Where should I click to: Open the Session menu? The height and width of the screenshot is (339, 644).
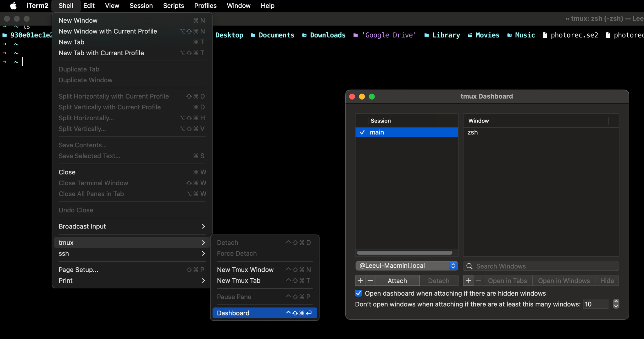(x=141, y=6)
